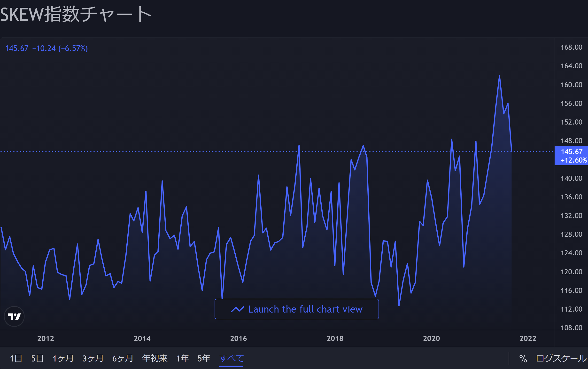Select the 5日 time range
The width and height of the screenshot is (588, 369).
(37, 358)
